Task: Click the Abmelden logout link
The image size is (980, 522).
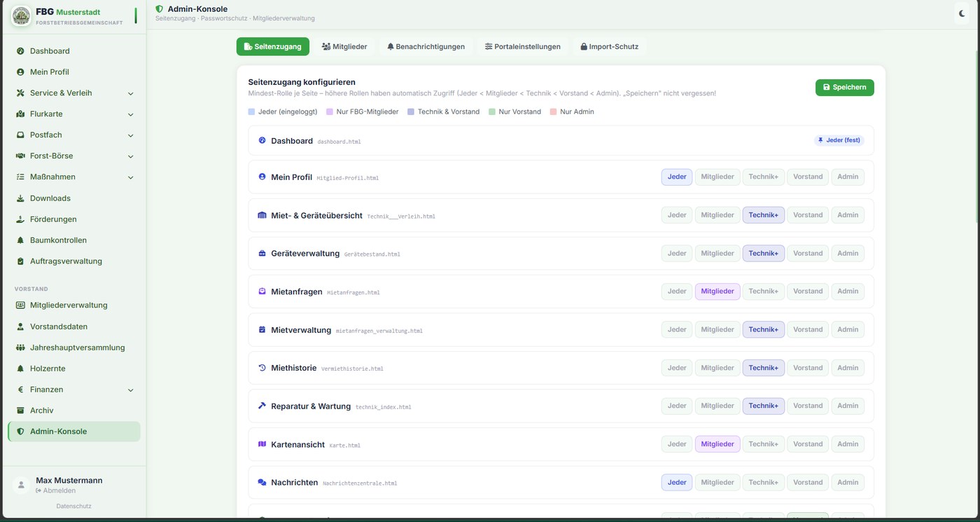Action: tap(55, 490)
